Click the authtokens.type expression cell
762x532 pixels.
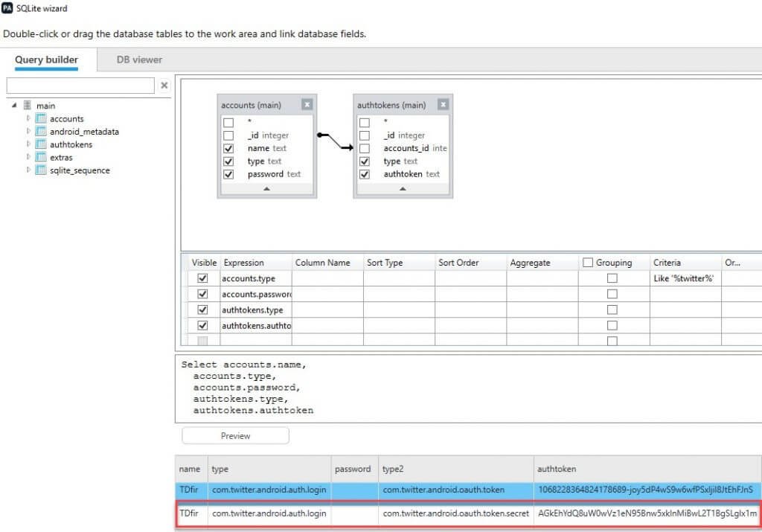tap(256, 310)
